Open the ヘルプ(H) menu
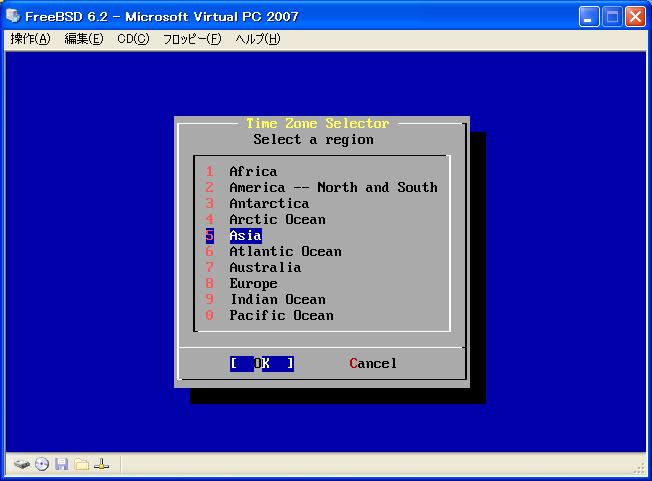The width and height of the screenshot is (652, 481). pyautogui.click(x=258, y=39)
